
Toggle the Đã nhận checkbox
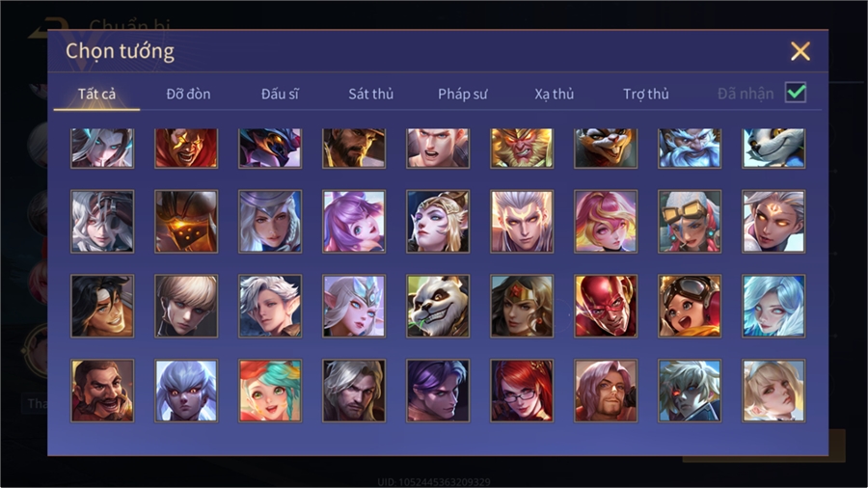click(796, 93)
